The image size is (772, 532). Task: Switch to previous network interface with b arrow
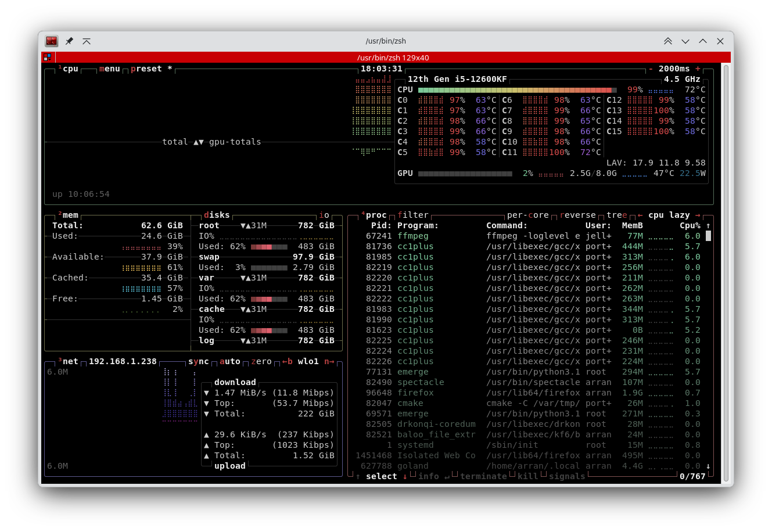[x=287, y=361]
